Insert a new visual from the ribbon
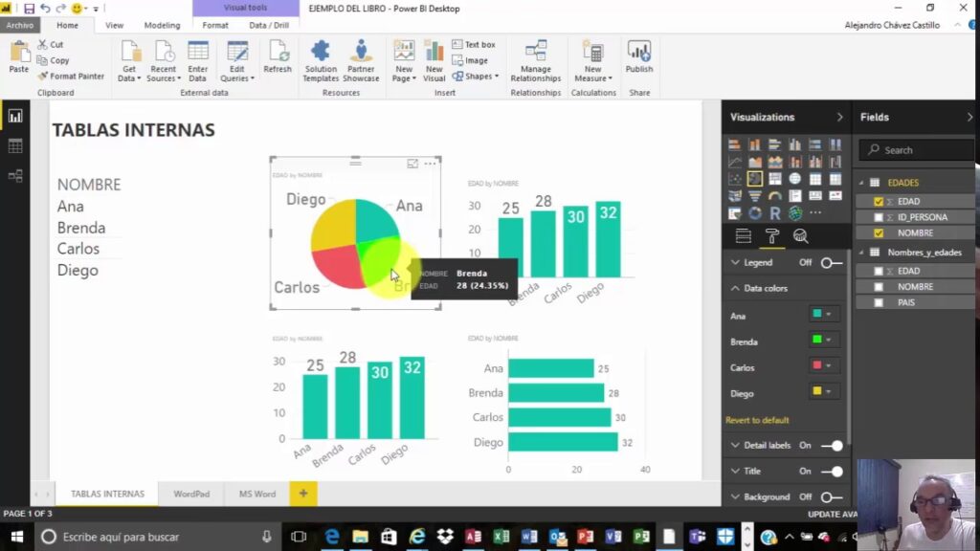The height and width of the screenshot is (551, 980). pos(434,59)
